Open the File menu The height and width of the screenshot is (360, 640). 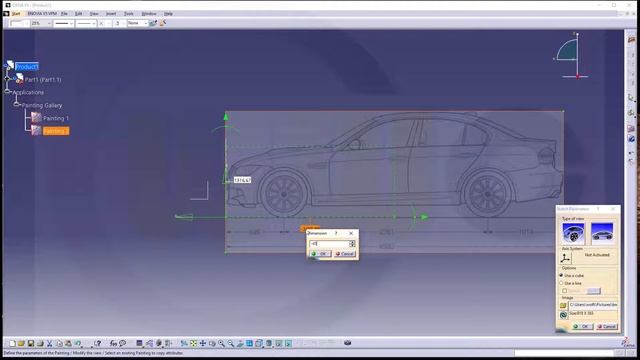[x=64, y=13]
